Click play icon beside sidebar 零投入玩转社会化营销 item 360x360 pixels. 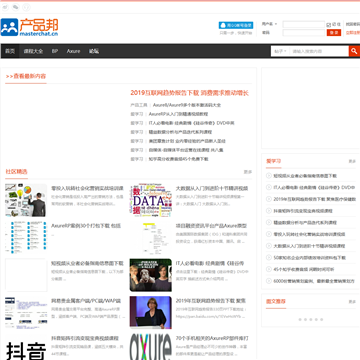coord(269,234)
